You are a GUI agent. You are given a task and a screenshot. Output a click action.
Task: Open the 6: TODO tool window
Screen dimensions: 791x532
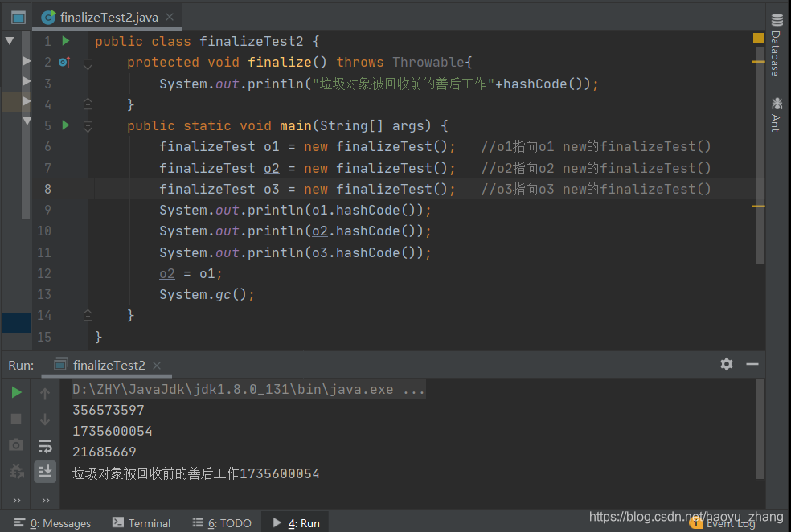(x=222, y=523)
